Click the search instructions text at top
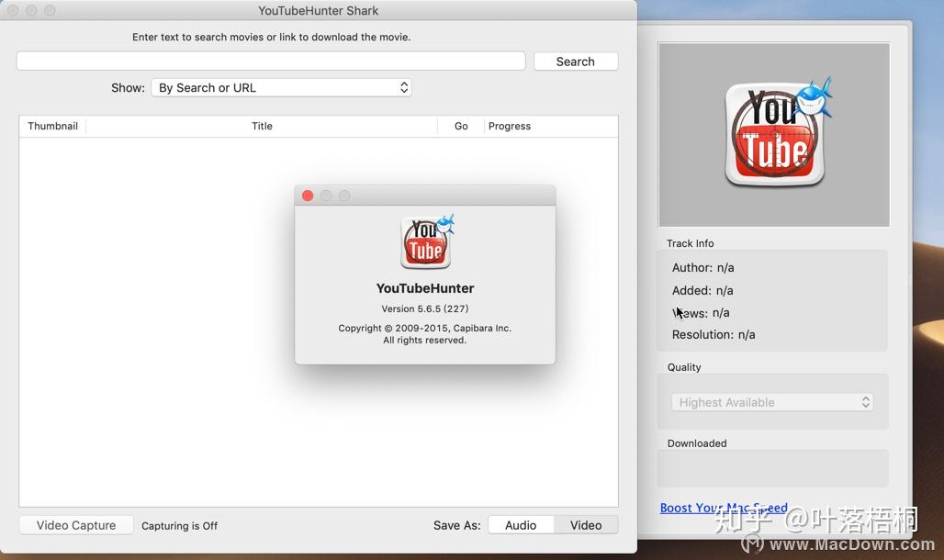 tap(272, 37)
